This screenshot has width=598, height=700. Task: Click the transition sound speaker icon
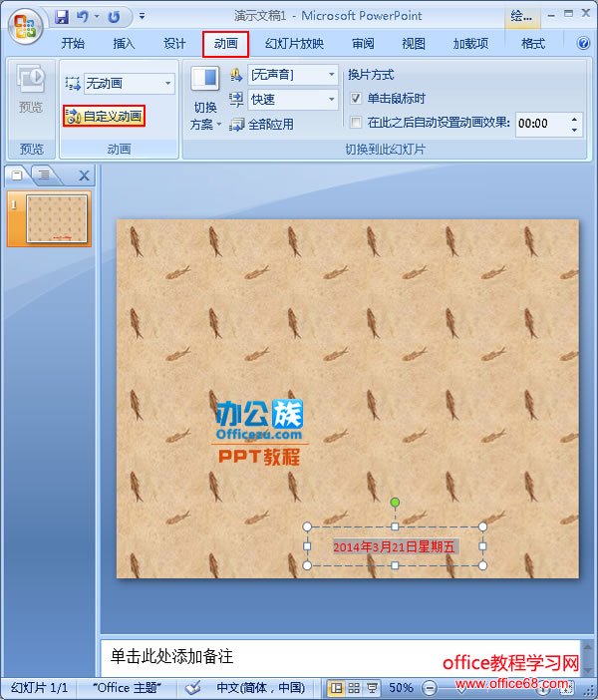[x=236, y=75]
